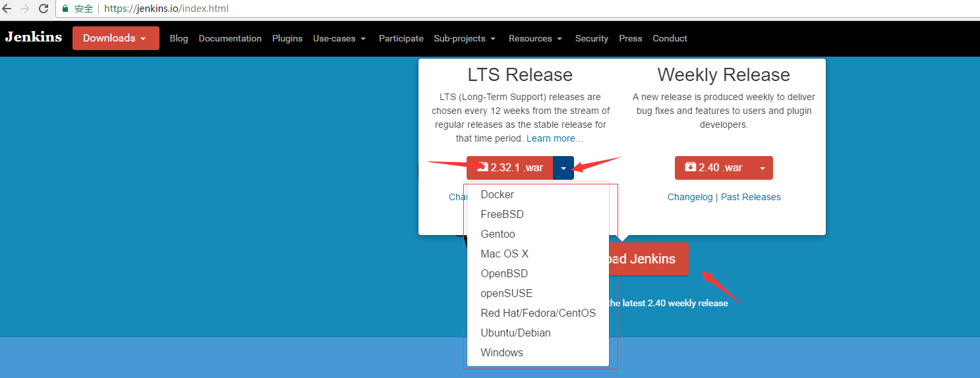Select Docker from the LTS list
980x378 pixels.
click(x=538, y=195)
